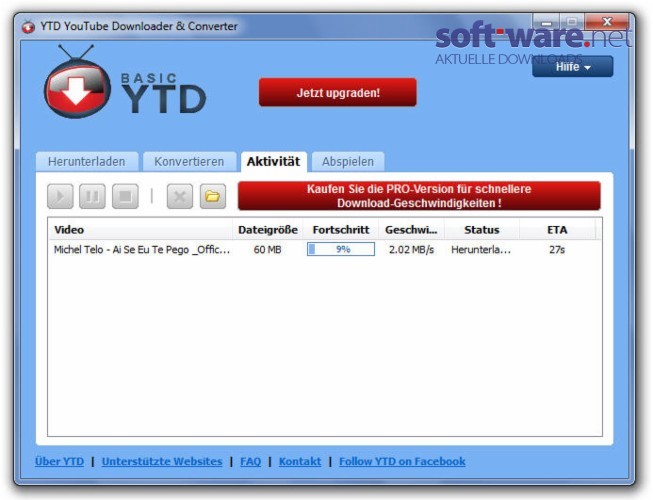Image resolution: width=653 pixels, height=500 pixels.
Task: Click the 9% download progress bar
Action: click(341, 249)
